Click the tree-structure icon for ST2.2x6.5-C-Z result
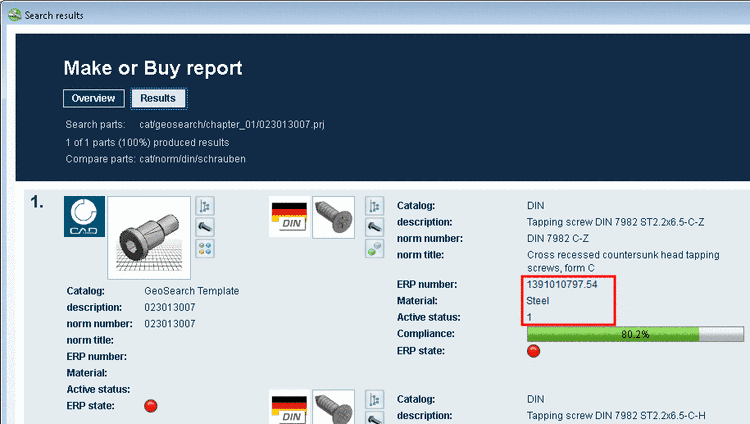The image size is (750, 424). [x=375, y=206]
